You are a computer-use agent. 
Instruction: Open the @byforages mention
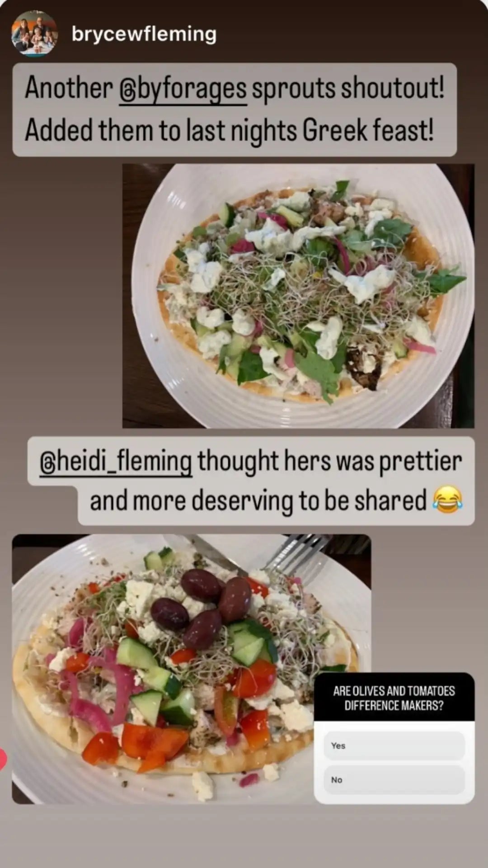[183, 89]
